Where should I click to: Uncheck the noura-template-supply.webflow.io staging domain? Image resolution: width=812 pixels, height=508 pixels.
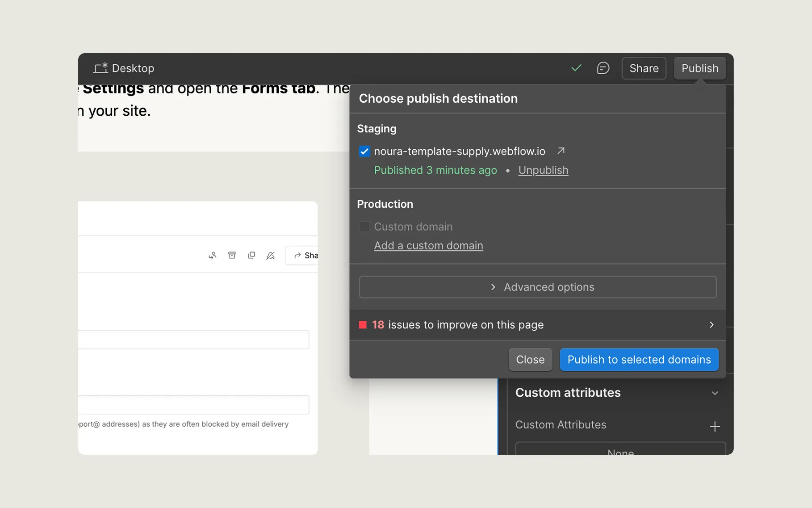364,151
